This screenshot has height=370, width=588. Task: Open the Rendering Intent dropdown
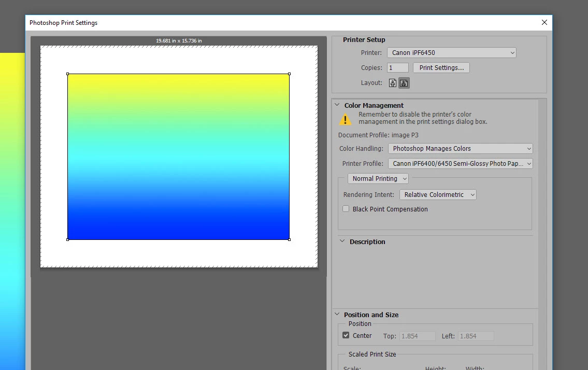(438, 195)
